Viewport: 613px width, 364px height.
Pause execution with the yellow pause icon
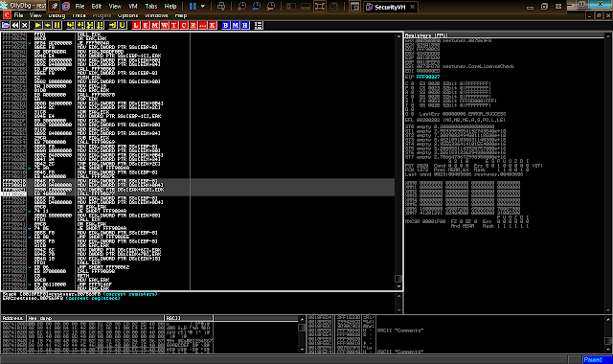coord(57,25)
